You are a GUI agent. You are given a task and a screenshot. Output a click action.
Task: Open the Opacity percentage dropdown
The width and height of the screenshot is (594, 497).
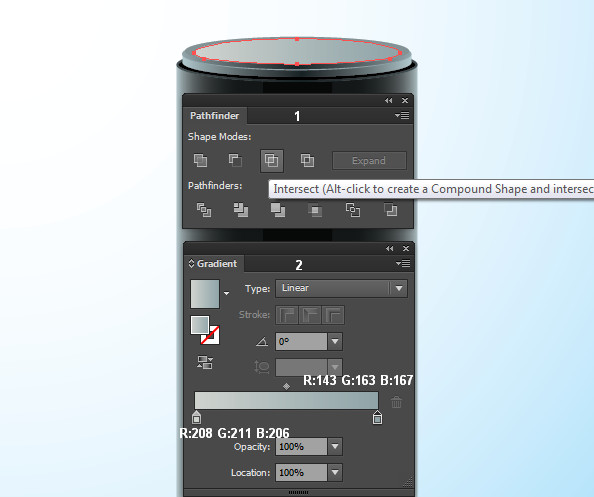(335, 447)
